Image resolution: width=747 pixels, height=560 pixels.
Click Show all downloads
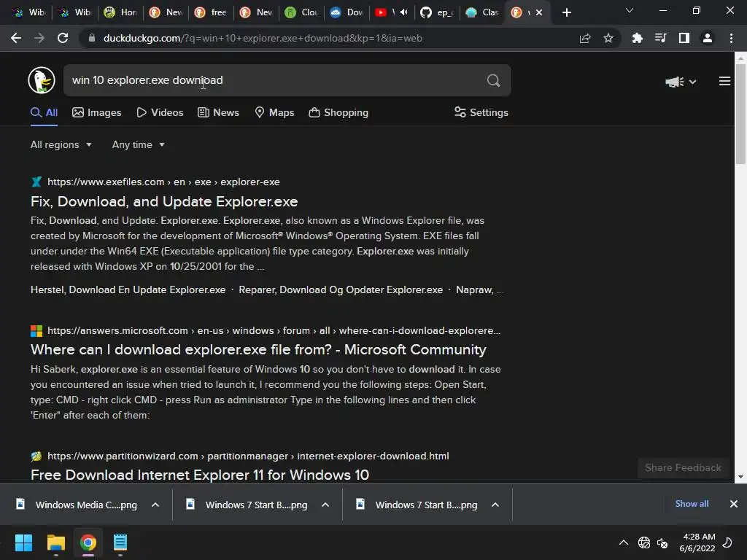click(x=692, y=504)
